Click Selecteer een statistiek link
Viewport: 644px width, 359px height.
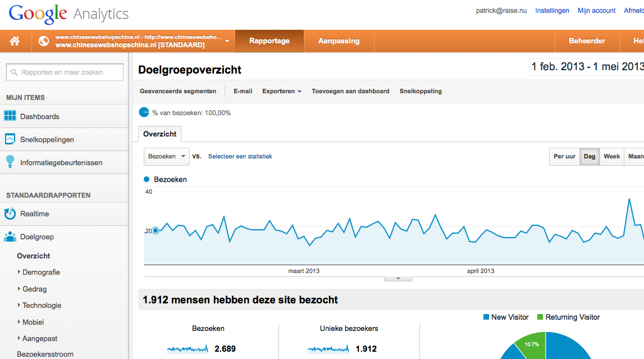pos(240,157)
